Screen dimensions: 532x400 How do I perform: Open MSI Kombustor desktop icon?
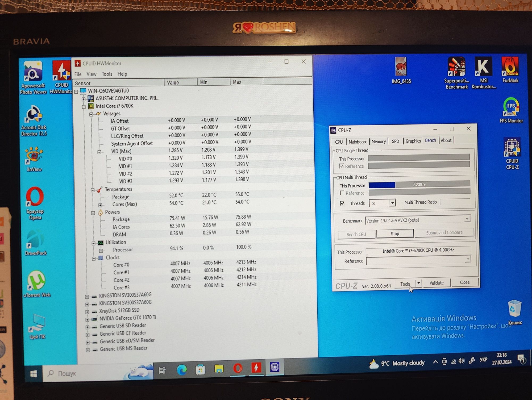(484, 73)
